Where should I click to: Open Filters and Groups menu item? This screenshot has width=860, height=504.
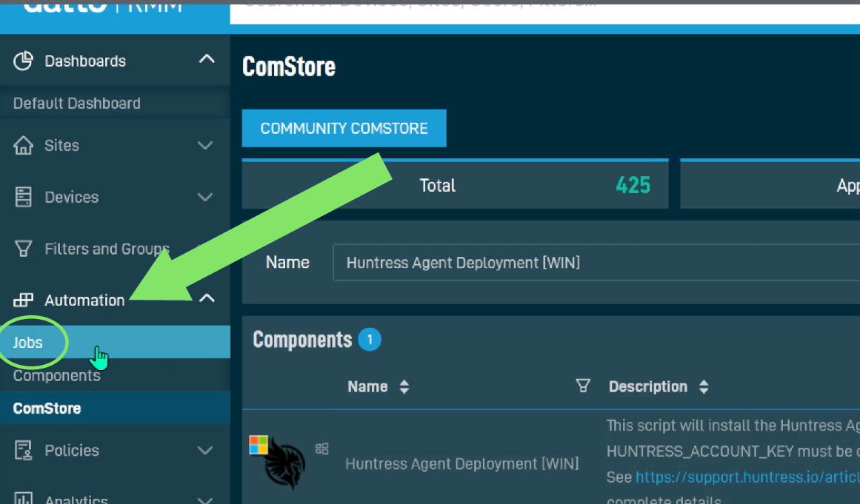pyautogui.click(x=107, y=249)
